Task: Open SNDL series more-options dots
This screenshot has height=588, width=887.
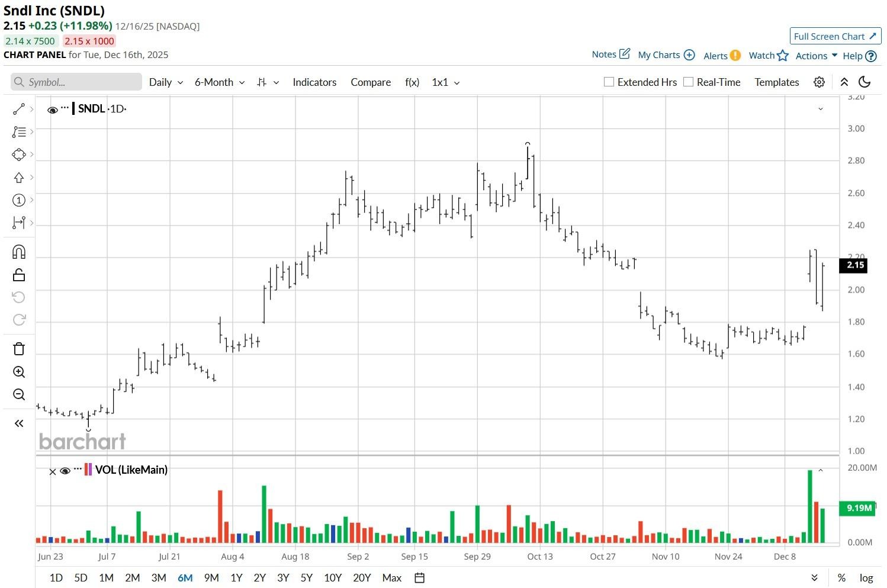Action: point(65,107)
